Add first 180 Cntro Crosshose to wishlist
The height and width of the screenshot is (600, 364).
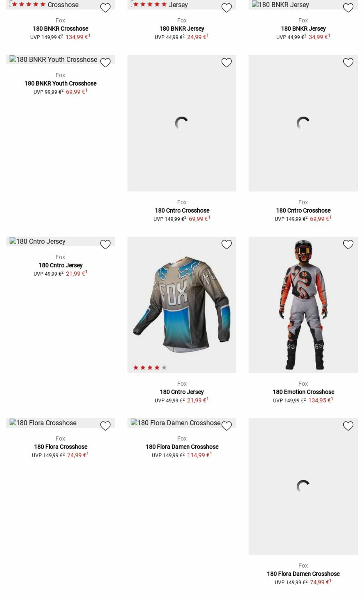(x=226, y=63)
